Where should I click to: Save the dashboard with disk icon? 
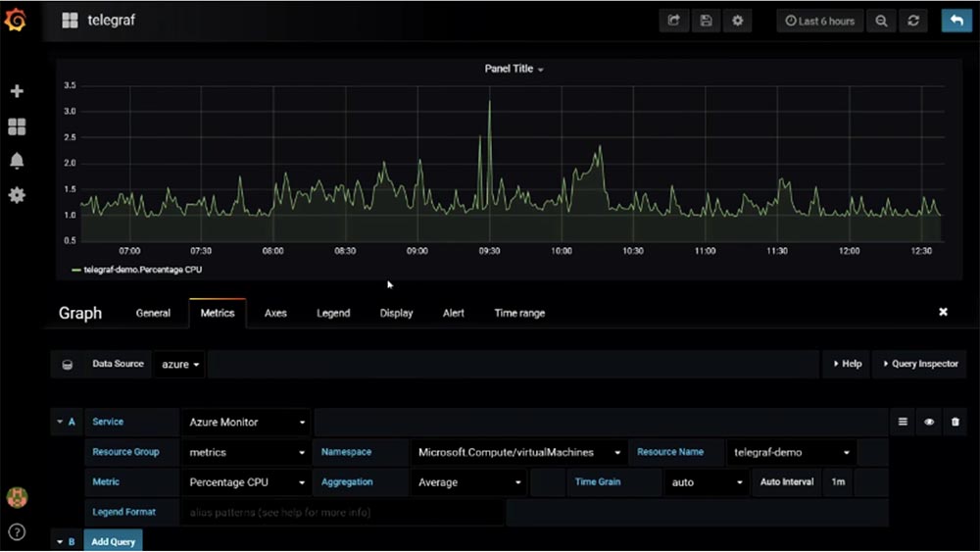coord(706,21)
